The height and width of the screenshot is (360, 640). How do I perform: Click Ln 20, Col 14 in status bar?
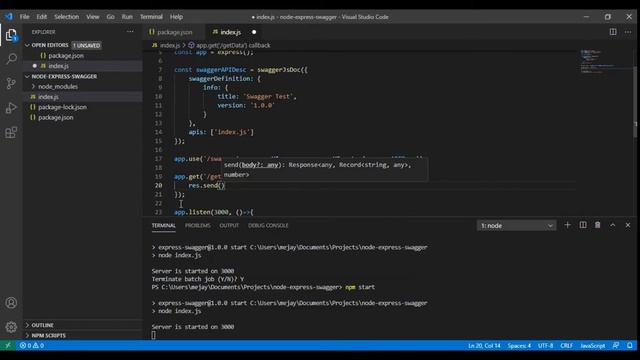[x=484, y=345]
